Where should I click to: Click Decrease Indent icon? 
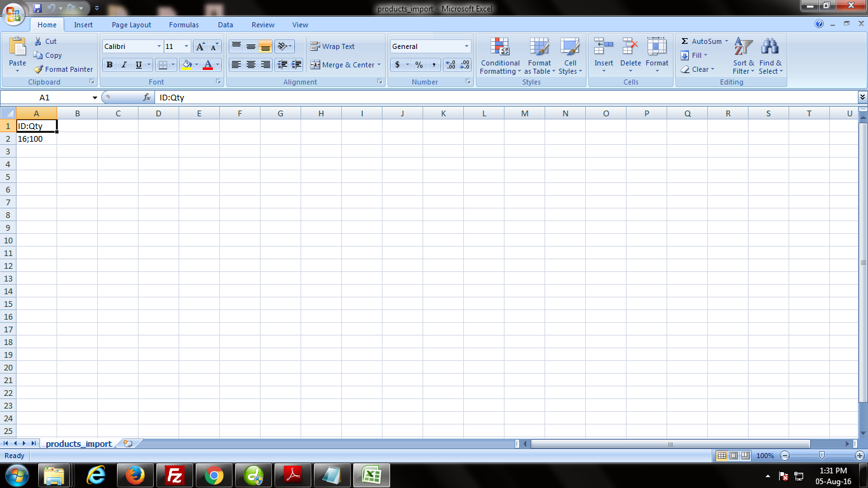(282, 65)
